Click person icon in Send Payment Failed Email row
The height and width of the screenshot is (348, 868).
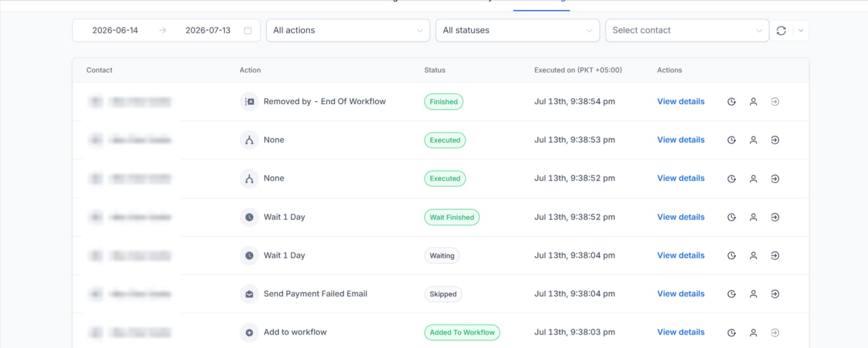754,294
